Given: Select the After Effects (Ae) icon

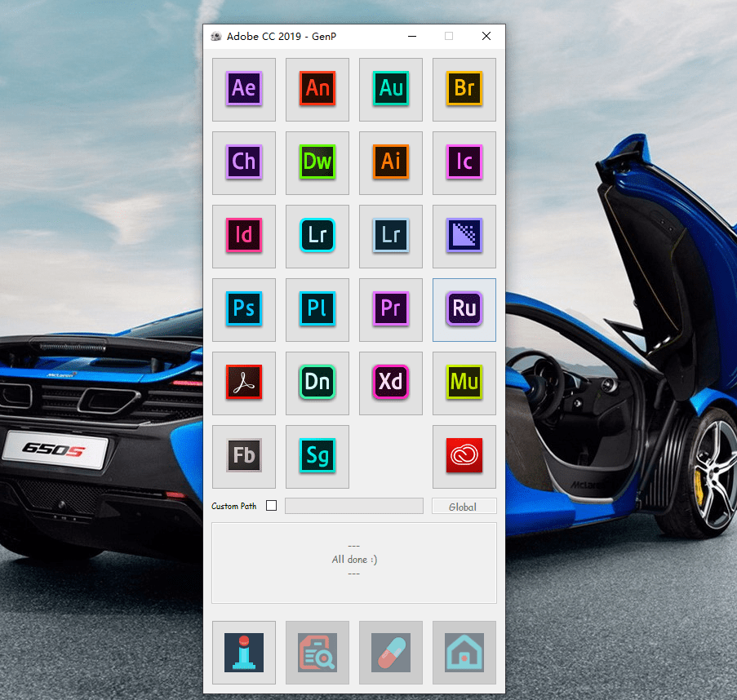Looking at the screenshot, I should pos(243,89).
